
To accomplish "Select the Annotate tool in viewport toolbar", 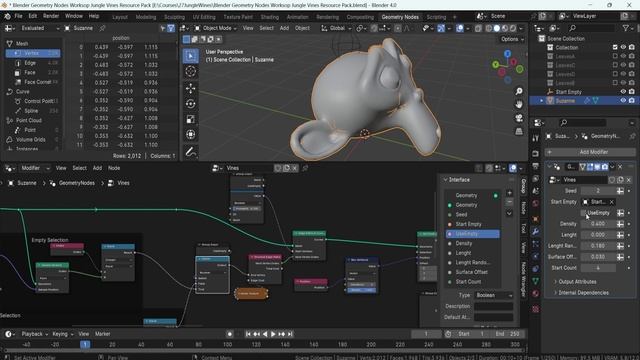I will point(190,152).
